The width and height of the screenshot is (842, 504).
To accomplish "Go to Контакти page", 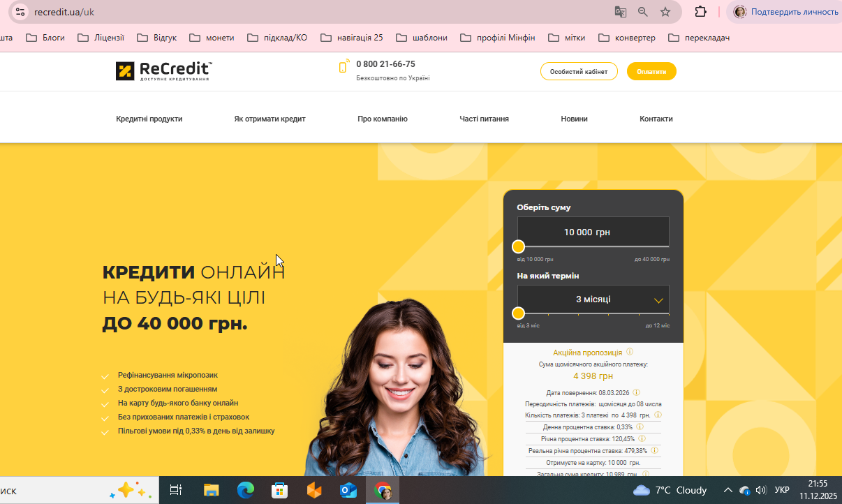I will [x=656, y=119].
